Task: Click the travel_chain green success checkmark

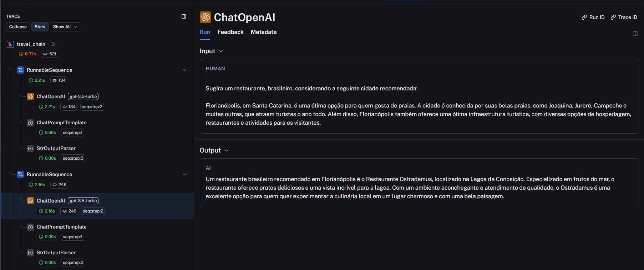Action: [53, 44]
